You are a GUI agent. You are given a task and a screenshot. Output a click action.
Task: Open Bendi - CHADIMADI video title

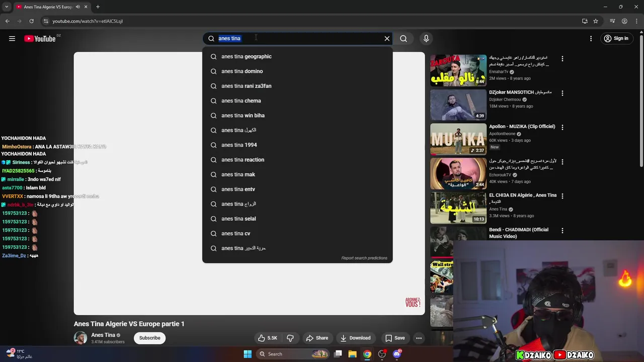(x=518, y=233)
